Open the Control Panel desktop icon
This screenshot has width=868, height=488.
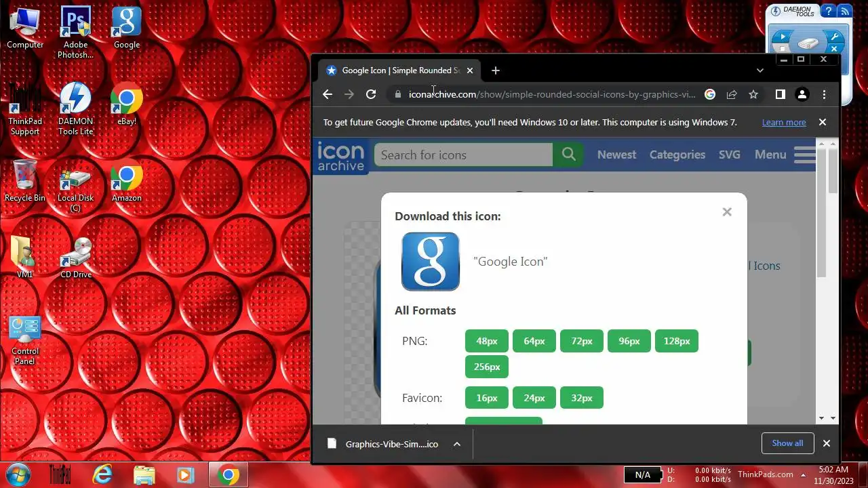pos(25,340)
